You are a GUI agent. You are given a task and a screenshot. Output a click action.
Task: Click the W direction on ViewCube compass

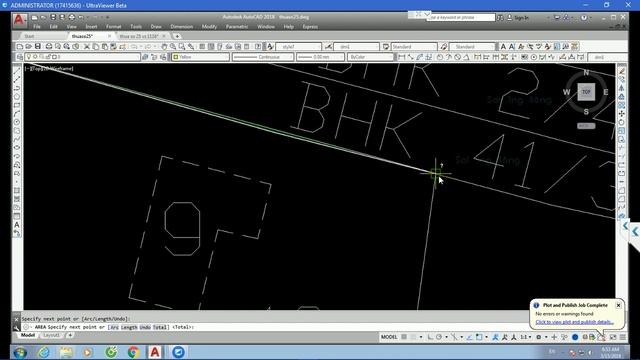567,92
